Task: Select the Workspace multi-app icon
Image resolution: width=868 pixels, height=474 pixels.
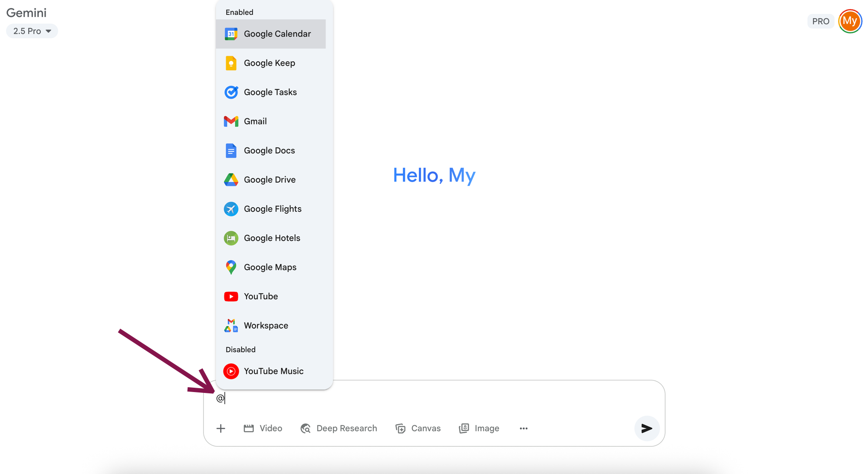Action: point(231,326)
